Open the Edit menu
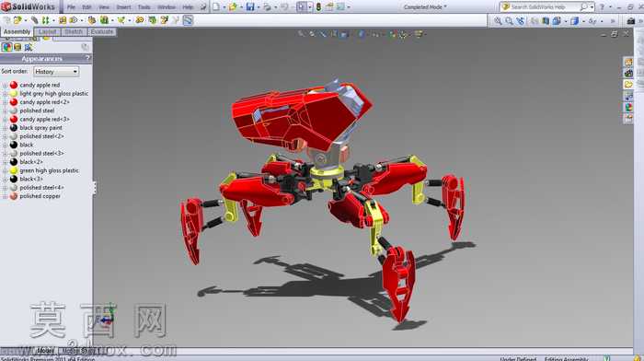 coord(86,7)
